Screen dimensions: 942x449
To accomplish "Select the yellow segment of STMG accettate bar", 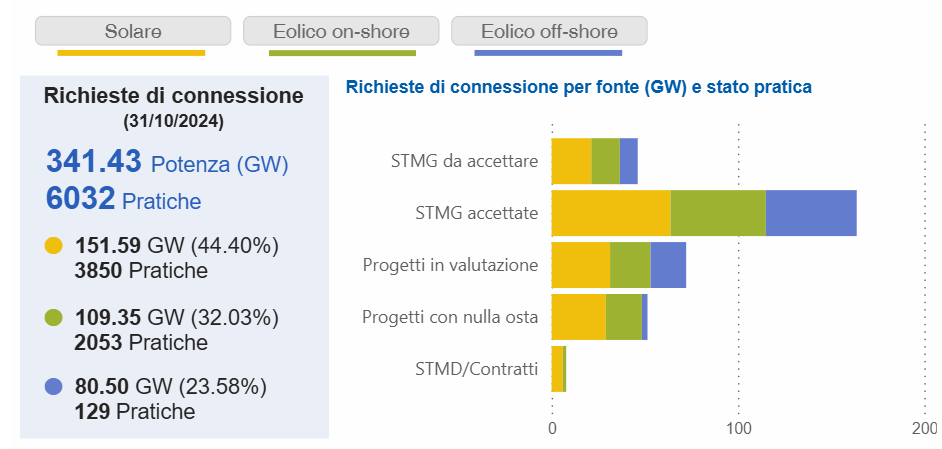I will 611,213.
